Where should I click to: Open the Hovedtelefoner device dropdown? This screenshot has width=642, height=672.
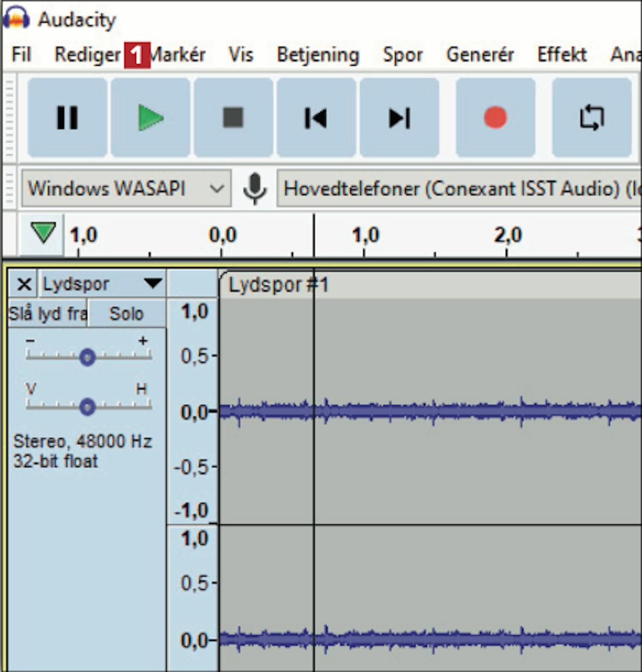[x=459, y=188]
